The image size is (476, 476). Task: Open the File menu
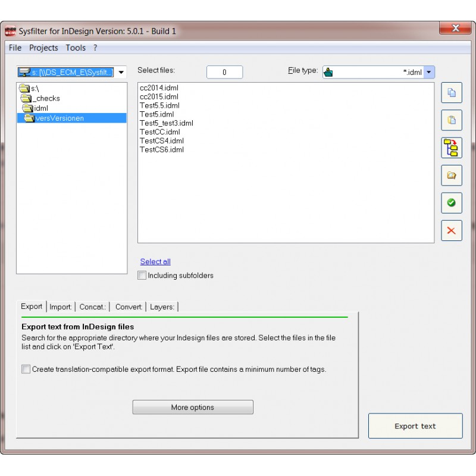15,48
